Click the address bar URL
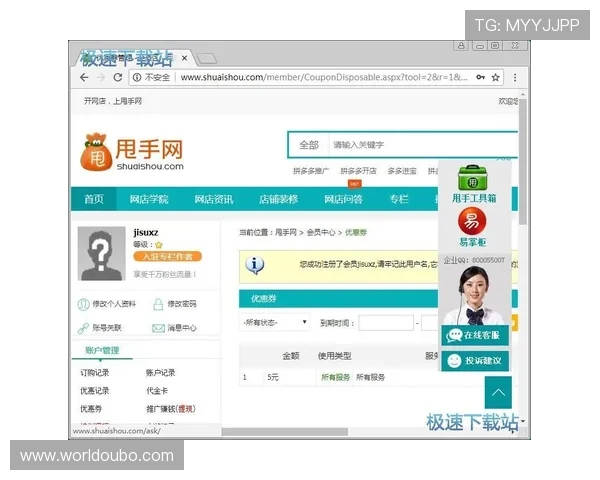Viewport: 600px width, 480px height. [x=324, y=77]
